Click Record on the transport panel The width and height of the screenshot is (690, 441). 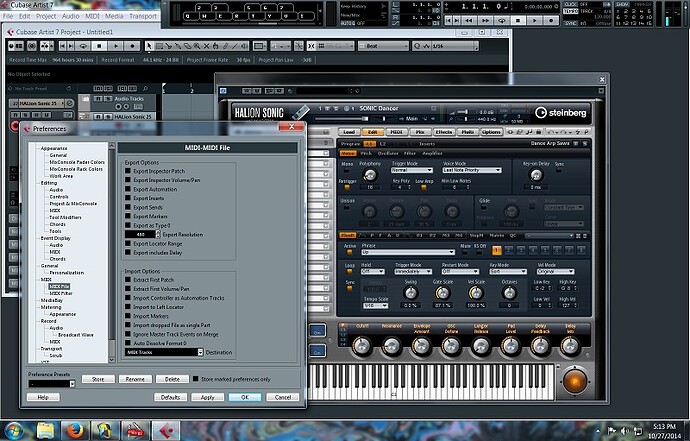pyautogui.click(x=551, y=21)
